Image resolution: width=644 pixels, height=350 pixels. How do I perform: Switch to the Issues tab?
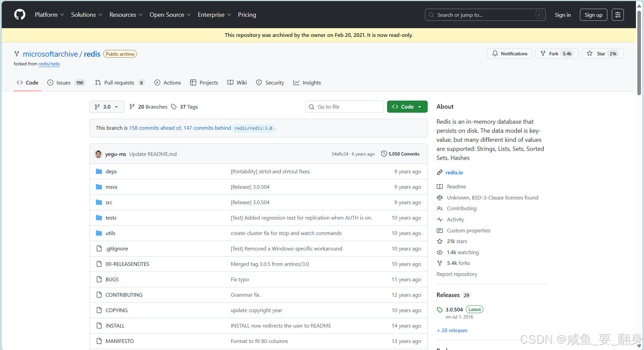click(66, 82)
